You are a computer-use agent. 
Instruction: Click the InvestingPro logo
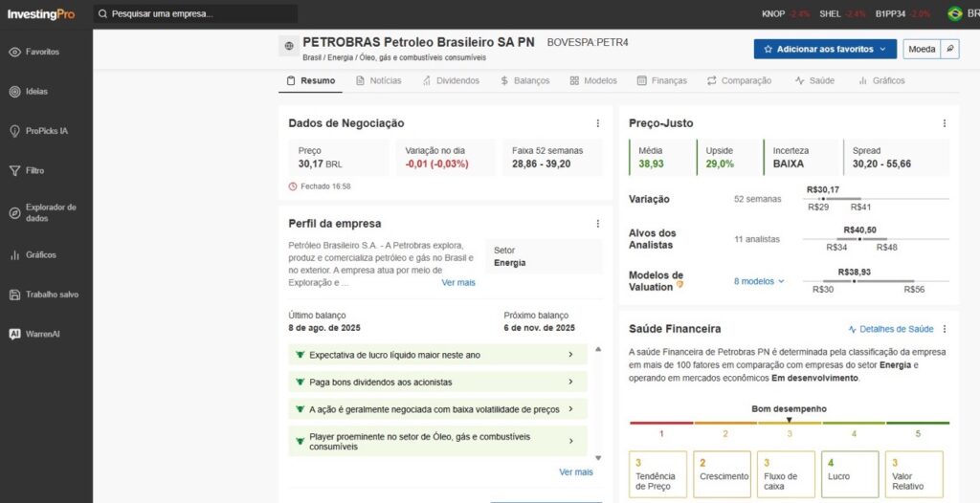40,13
